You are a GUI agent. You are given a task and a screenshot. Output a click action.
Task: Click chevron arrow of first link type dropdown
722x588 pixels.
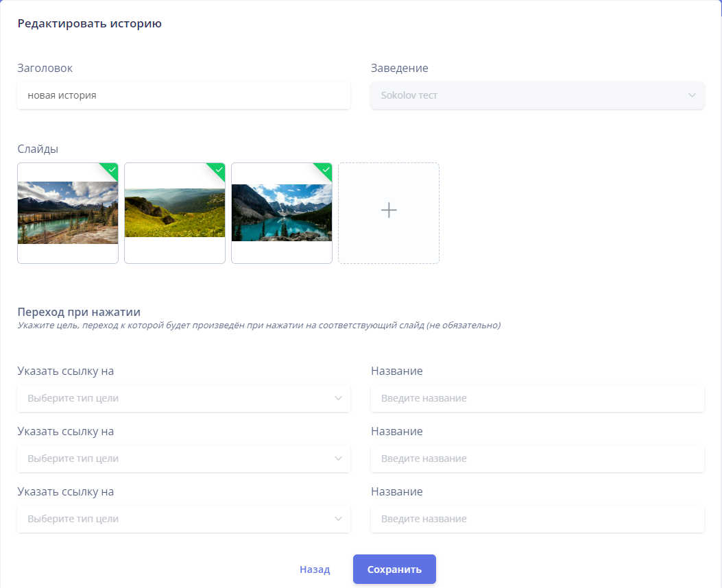click(338, 398)
